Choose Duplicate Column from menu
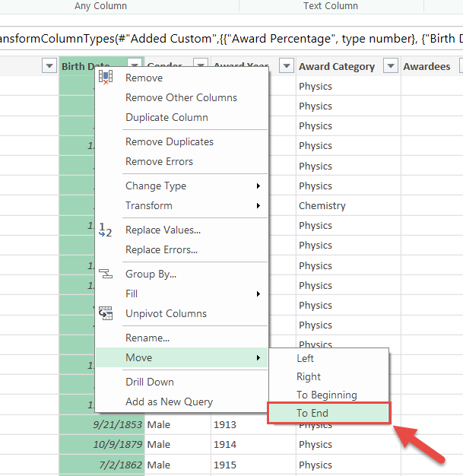Image resolution: width=463 pixels, height=476 pixels. [x=166, y=117]
